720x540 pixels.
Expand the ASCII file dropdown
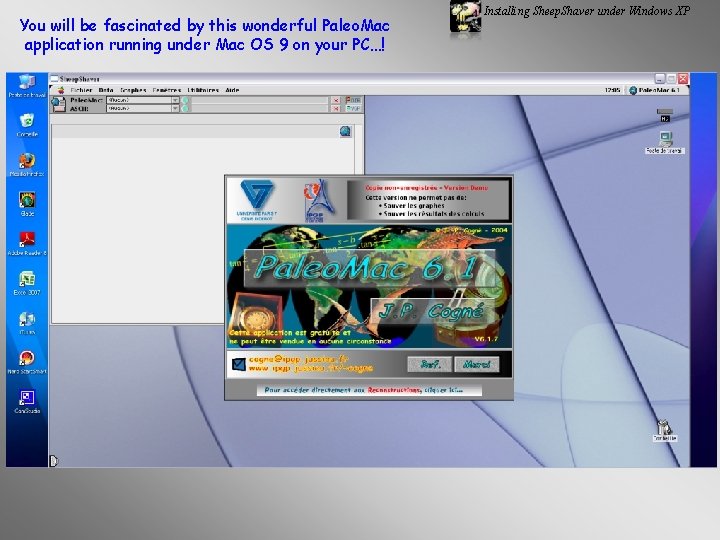coord(175,108)
